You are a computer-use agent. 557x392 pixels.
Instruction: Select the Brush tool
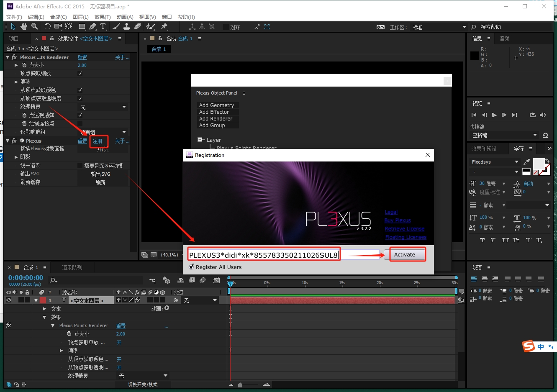(116, 27)
